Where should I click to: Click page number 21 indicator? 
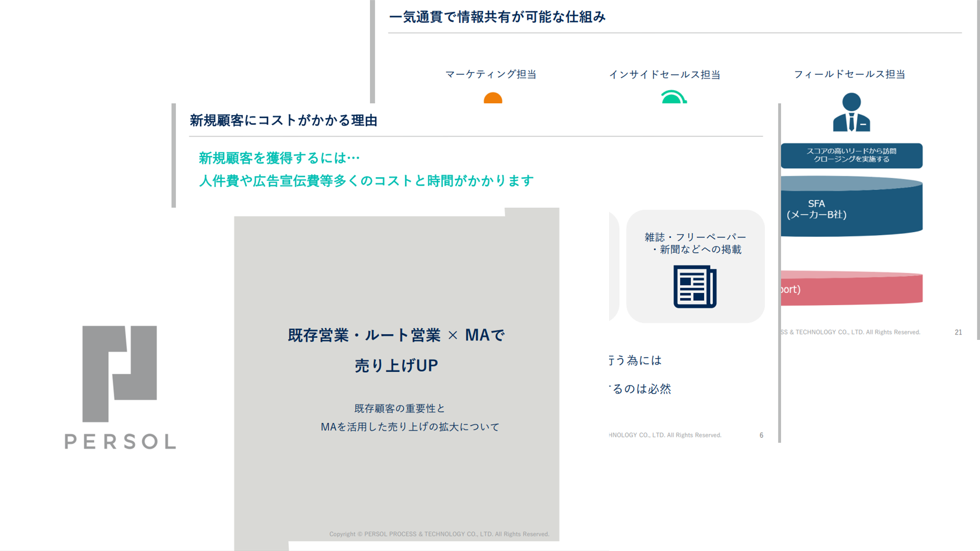(x=959, y=332)
